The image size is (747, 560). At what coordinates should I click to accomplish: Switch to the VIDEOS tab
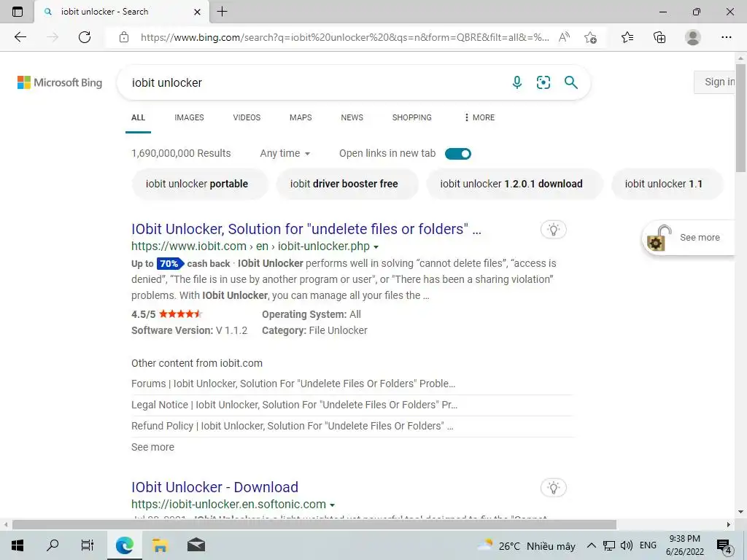coord(247,117)
